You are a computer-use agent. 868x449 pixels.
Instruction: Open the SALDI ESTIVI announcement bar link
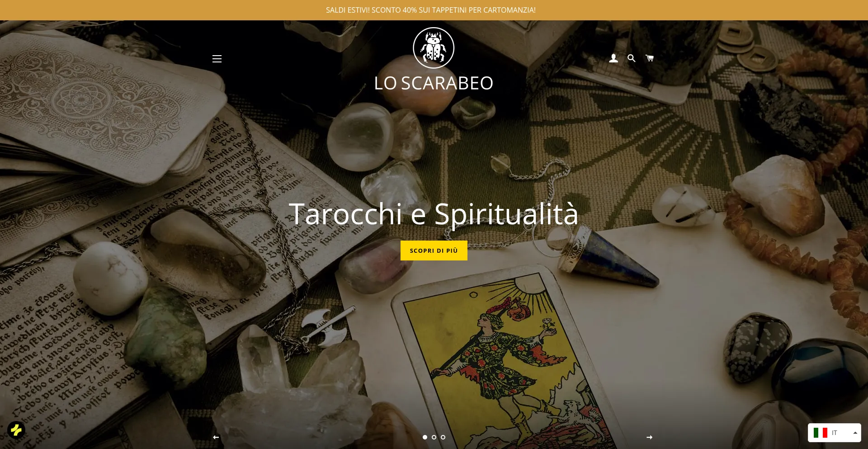(431, 10)
